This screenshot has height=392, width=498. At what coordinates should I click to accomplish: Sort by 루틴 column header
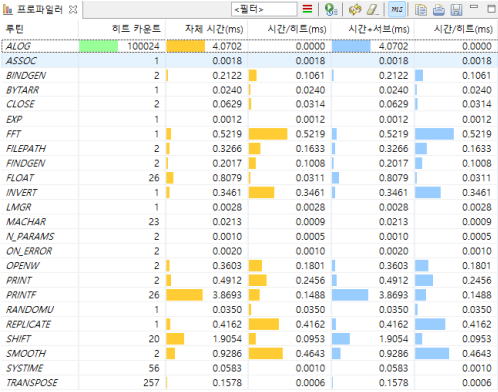(39, 29)
